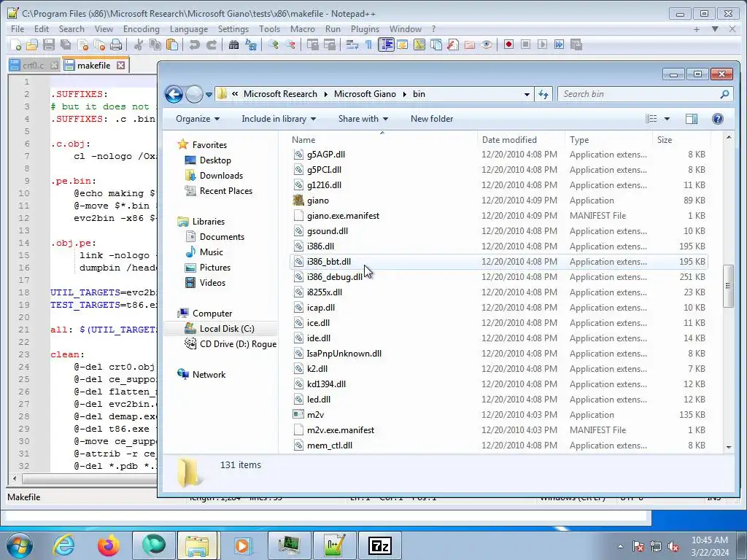Open the Macro menu
Screen dimensions: 747x560
[x=303, y=29]
